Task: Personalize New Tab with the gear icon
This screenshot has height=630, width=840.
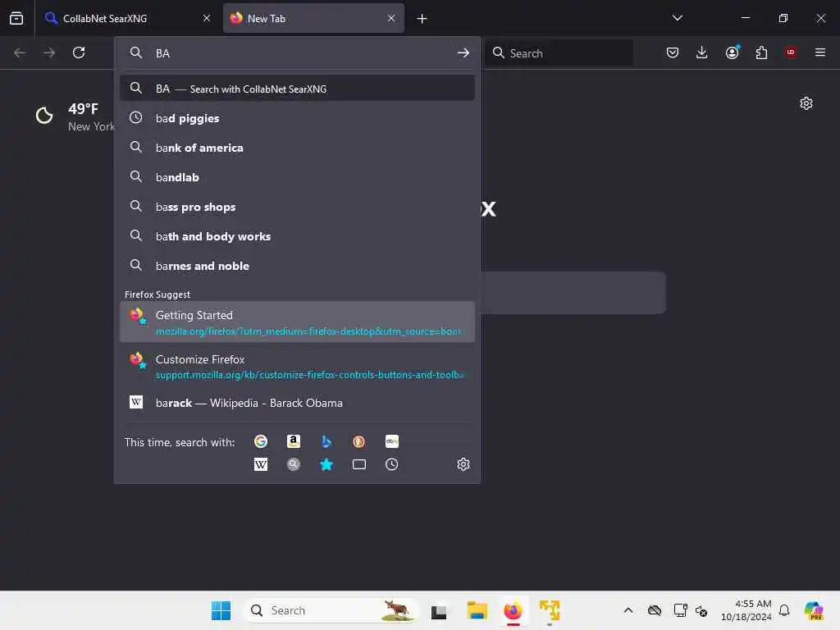Action: [806, 103]
